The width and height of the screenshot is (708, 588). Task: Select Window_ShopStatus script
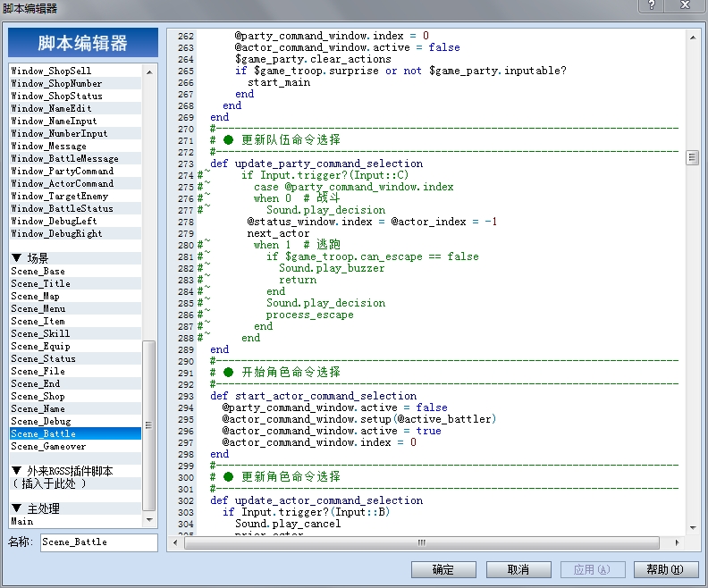click(75, 97)
